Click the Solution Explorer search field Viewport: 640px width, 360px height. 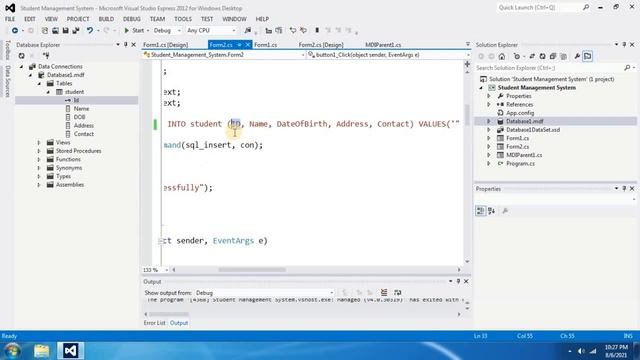(549, 68)
